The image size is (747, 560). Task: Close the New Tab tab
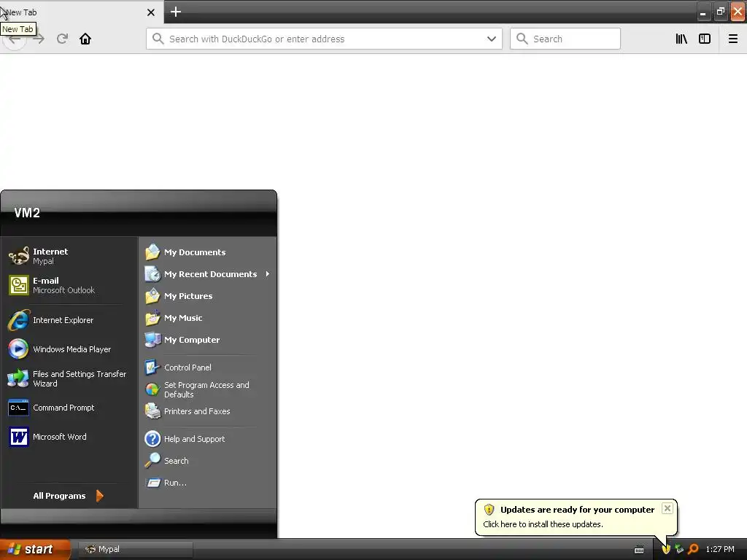150,12
